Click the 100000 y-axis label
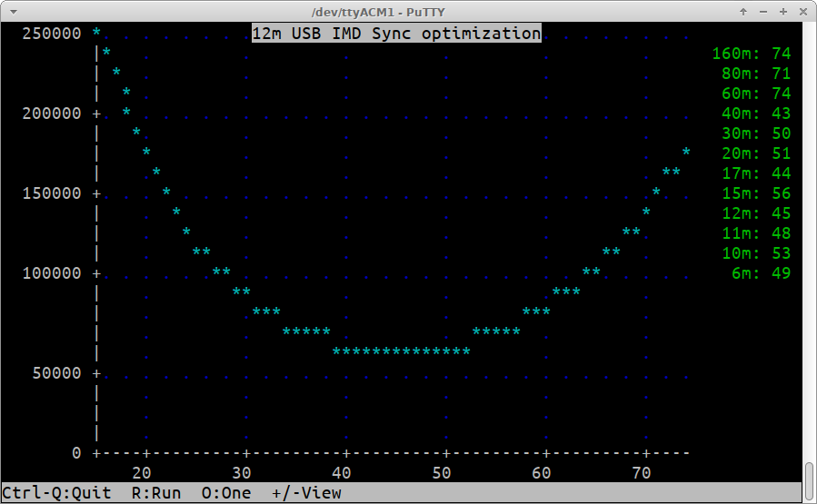The width and height of the screenshot is (817, 504). coord(51,273)
